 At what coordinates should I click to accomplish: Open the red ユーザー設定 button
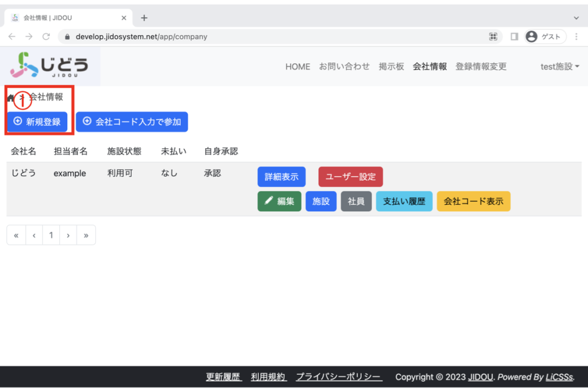(x=350, y=177)
